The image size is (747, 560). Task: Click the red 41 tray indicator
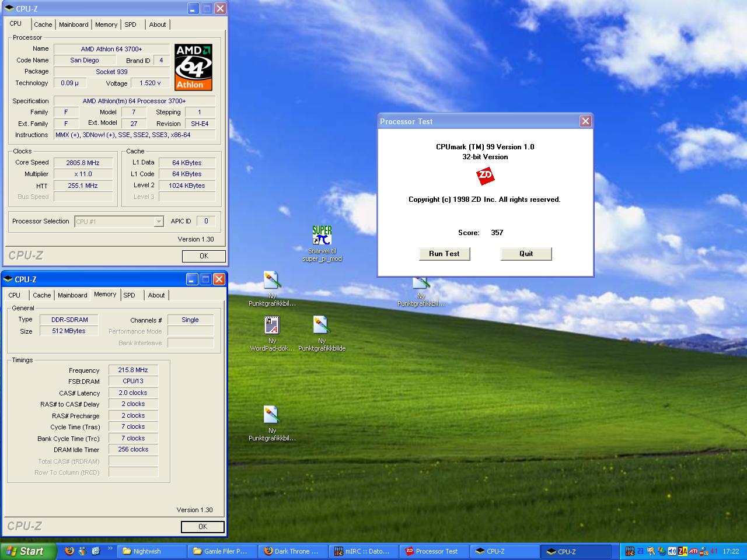pos(714,551)
